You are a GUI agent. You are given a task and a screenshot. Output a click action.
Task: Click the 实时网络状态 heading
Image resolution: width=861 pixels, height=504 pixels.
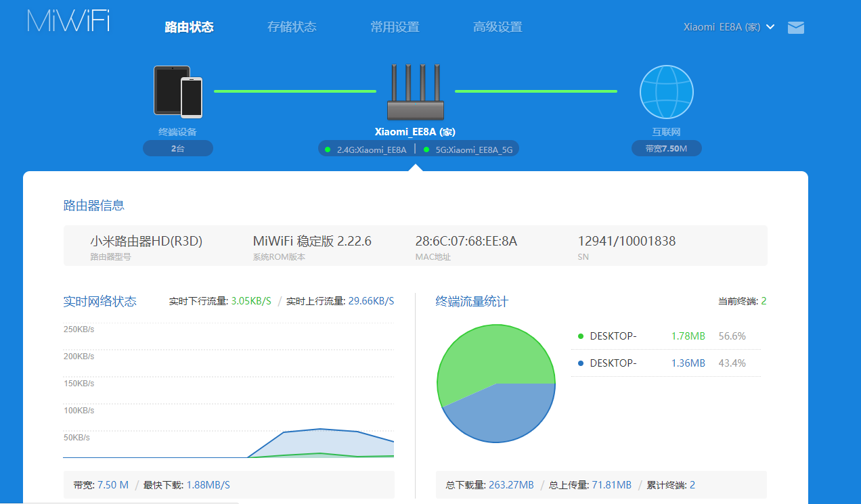pos(100,301)
